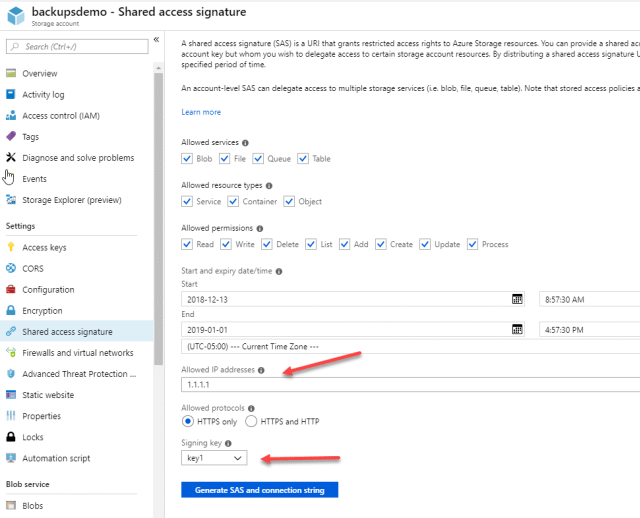The height and width of the screenshot is (518, 640).
Task: Select HTTPS and HTTP radio option
Action: 251,421
